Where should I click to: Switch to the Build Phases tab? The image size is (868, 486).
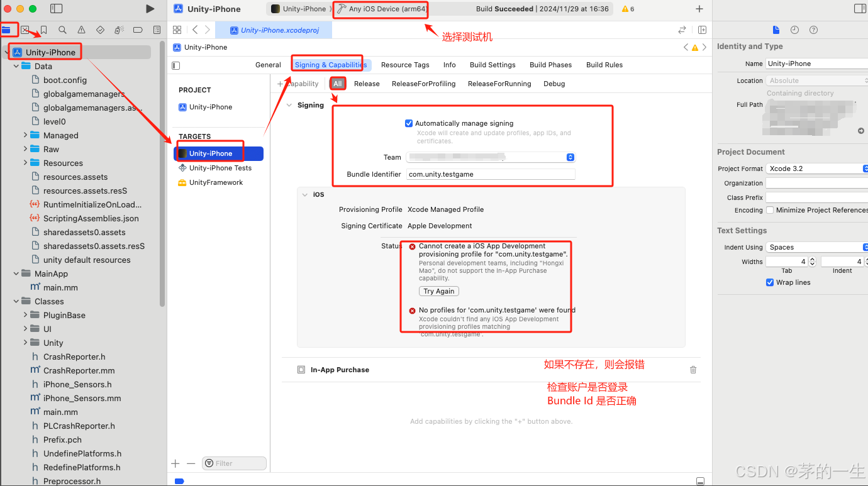[550, 65]
